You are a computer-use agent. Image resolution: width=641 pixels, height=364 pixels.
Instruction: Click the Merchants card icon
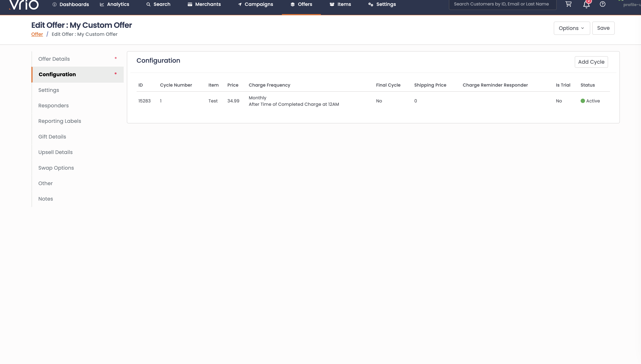pos(190,4)
